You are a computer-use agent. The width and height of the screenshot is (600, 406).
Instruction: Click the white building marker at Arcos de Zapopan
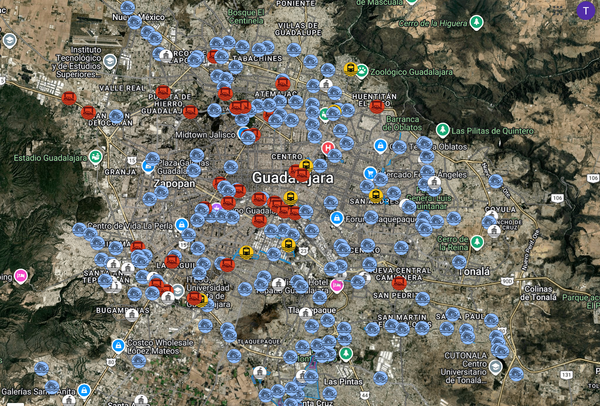tap(166, 56)
